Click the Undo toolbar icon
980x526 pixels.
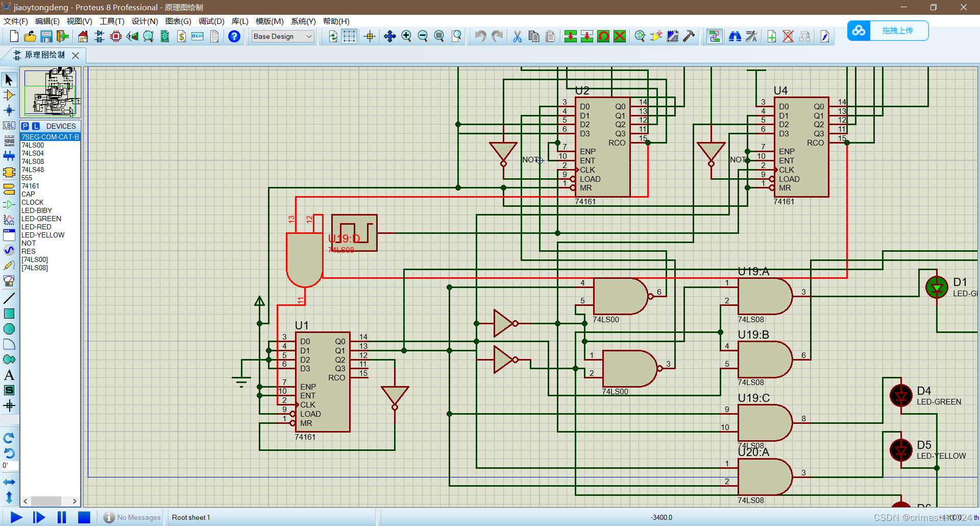point(480,36)
